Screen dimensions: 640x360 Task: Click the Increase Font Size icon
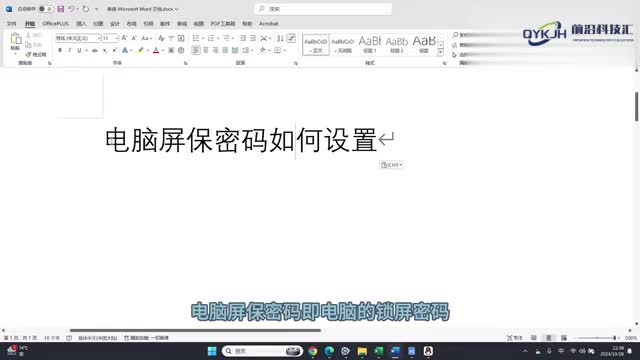point(124,38)
